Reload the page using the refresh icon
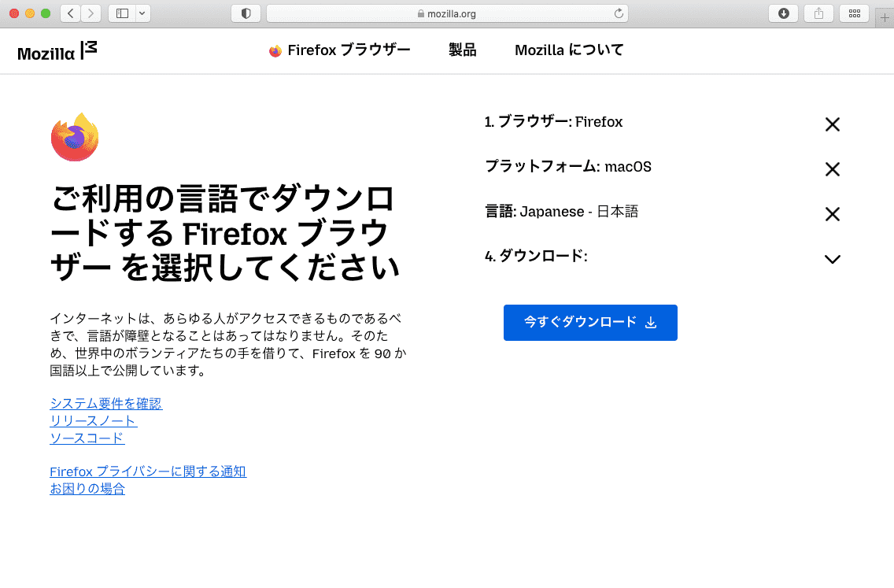This screenshot has width=894, height=588. (619, 13)
